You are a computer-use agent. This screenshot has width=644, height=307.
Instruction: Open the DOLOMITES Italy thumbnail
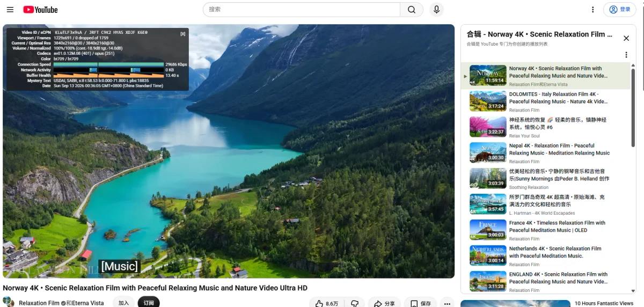point(488,101)
